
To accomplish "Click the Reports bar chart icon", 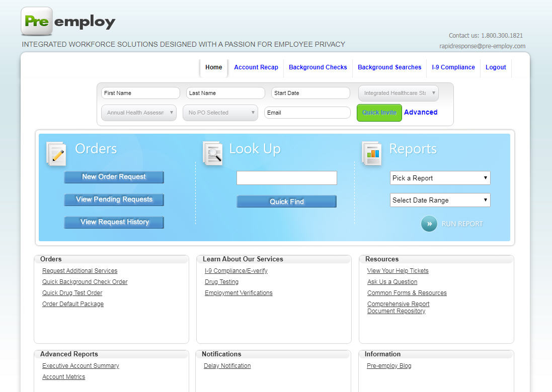I will pyautogui.click(x=372, y=154).
